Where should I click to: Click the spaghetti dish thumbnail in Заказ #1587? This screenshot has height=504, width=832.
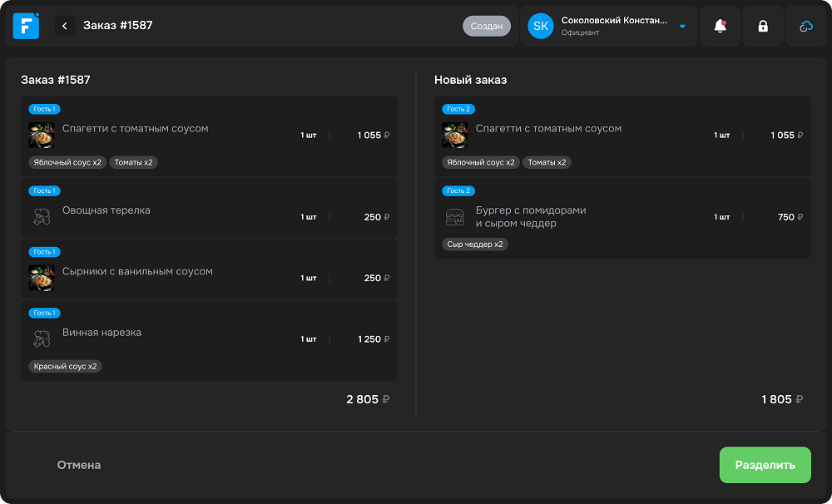click(42, 133)
